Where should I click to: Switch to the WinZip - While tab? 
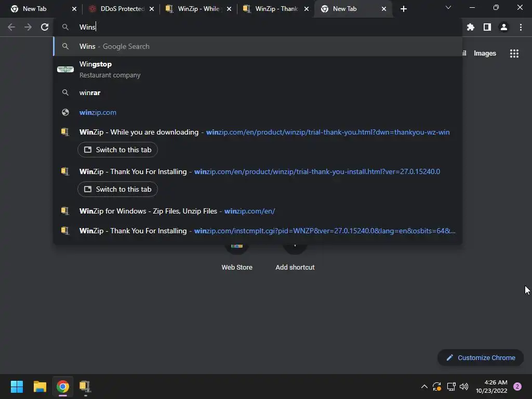pyautogui.click(x=198, y=9)
